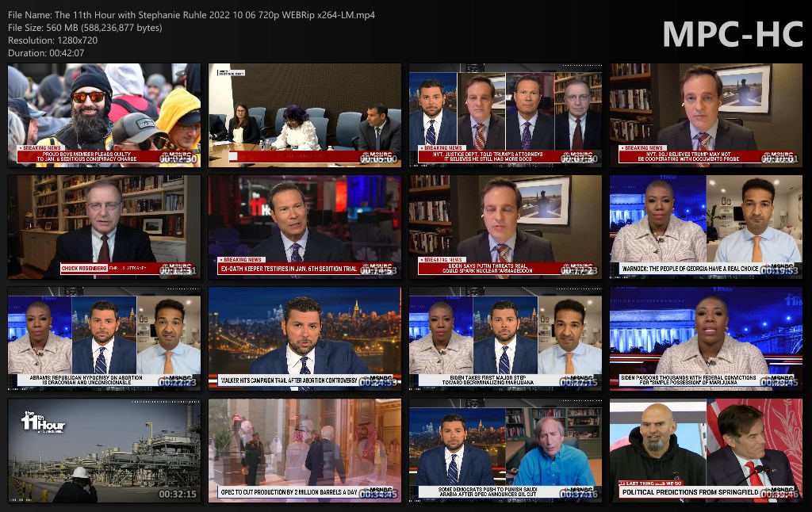
Task: Select the Walker hits campaign trail thumbnail
Action: (304, 338)
